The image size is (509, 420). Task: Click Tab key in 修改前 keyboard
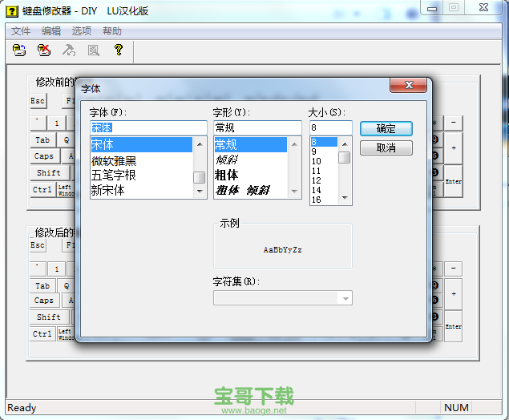(42, 140)
